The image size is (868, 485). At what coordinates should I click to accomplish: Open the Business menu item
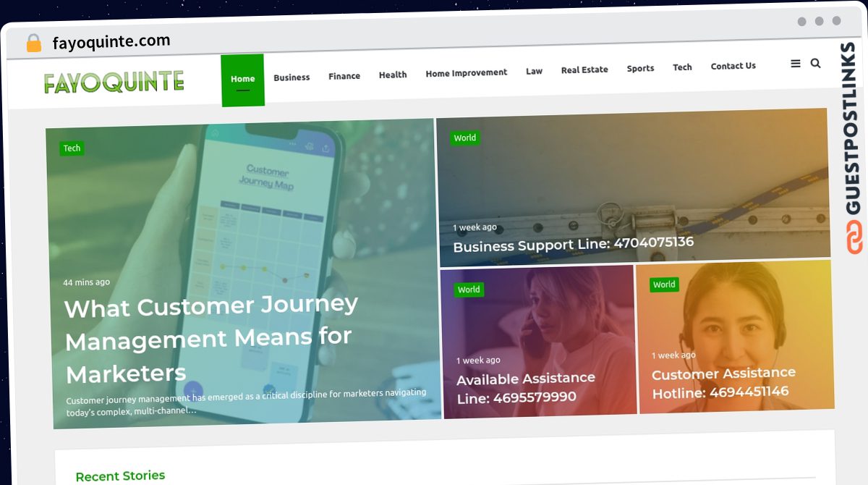tap(292, 77)
